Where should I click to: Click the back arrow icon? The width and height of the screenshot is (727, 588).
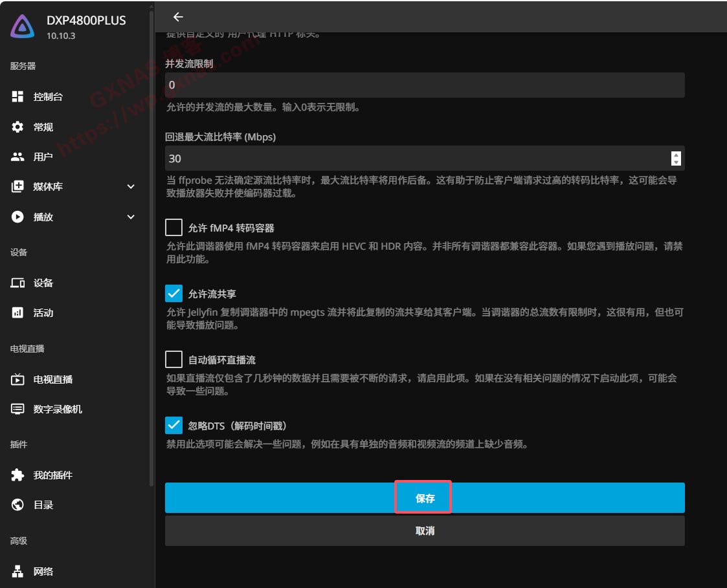tap(178, 17)
